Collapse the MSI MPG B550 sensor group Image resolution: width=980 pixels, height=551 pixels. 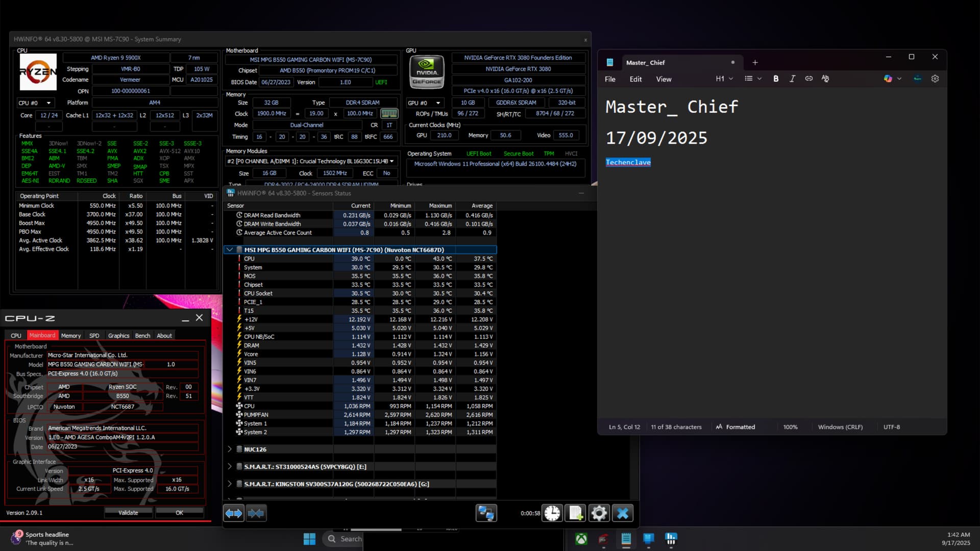(x=229, y=250)
